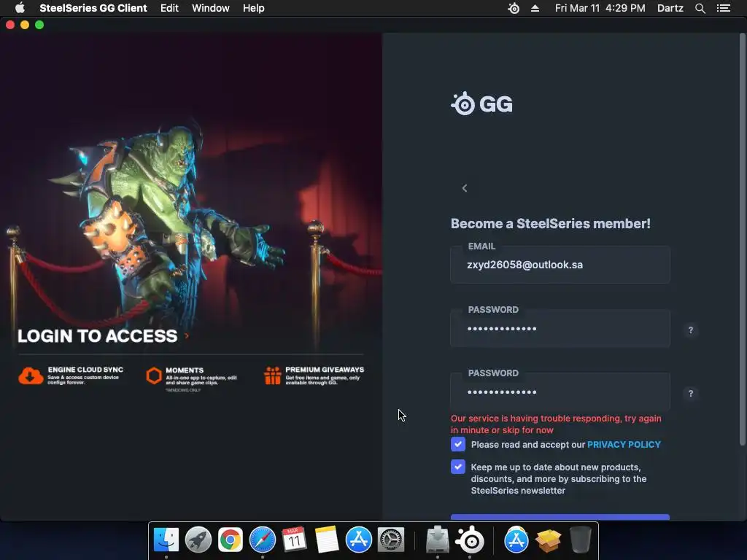
Task: Click the MOMENTS label
Action: pyautogui.click(x=185, y=370)
